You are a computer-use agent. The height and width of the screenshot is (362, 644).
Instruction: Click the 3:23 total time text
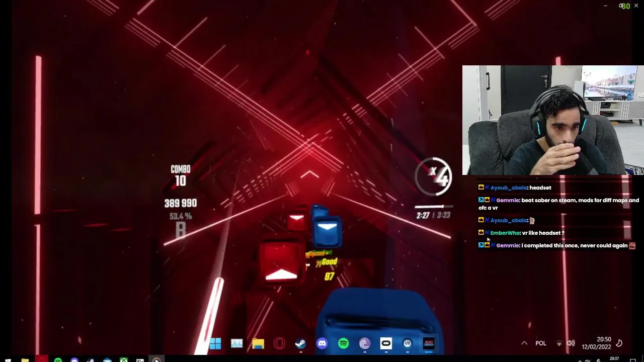click(443, 215)
